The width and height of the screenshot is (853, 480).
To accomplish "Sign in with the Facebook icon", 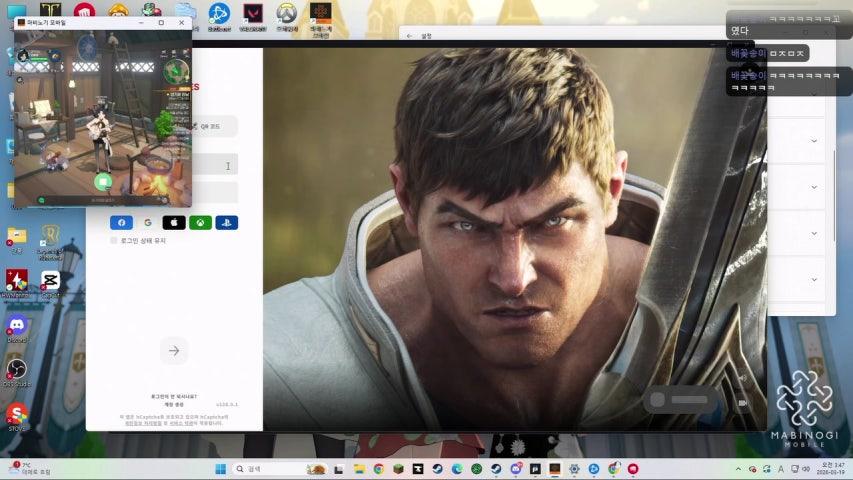I will (121, 222).
